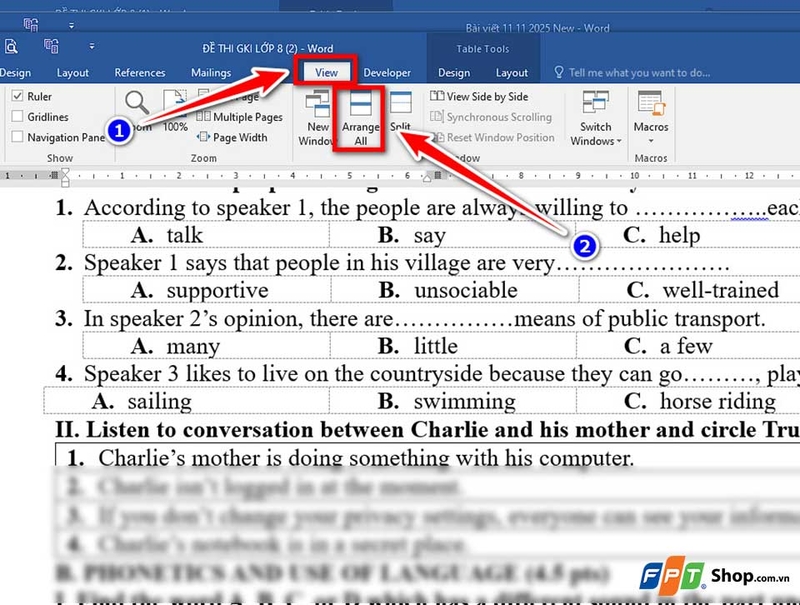Click the answer 'many'
800x605 pixels.
[193, 346]
